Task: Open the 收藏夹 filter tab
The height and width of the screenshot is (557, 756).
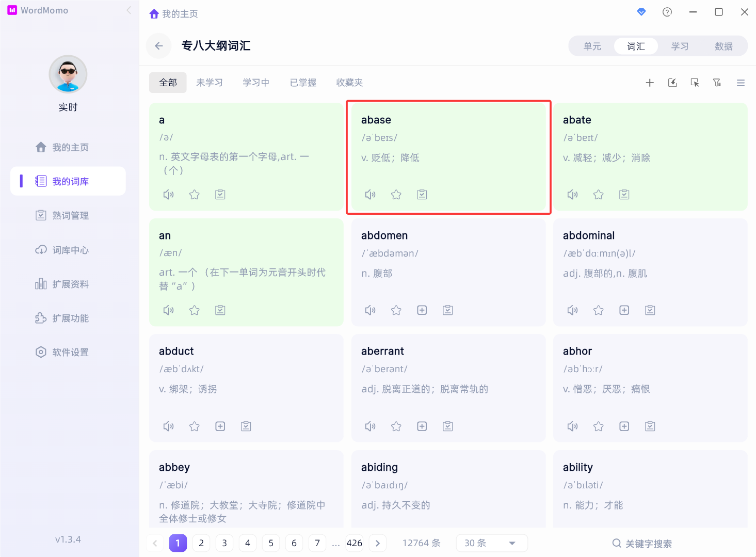Action: coord(349,83)
